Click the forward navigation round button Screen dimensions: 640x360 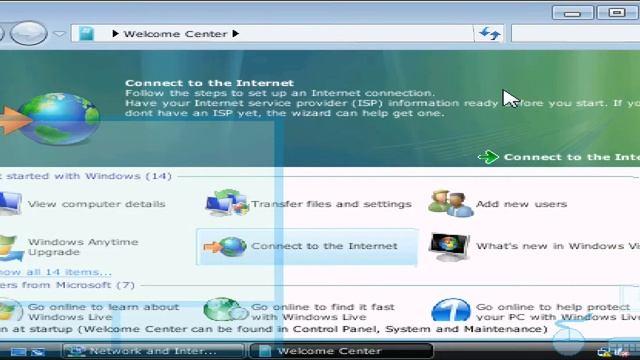(x=29, y=33)
